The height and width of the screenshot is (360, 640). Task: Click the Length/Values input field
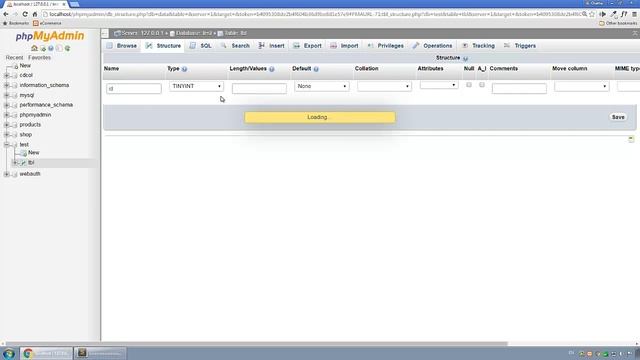point(259,88)
